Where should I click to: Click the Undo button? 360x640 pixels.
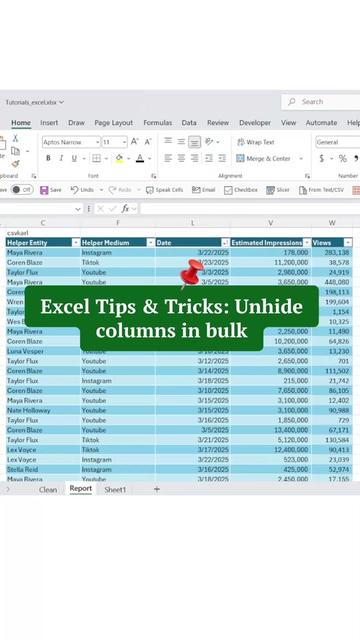(x=82, y=190)
